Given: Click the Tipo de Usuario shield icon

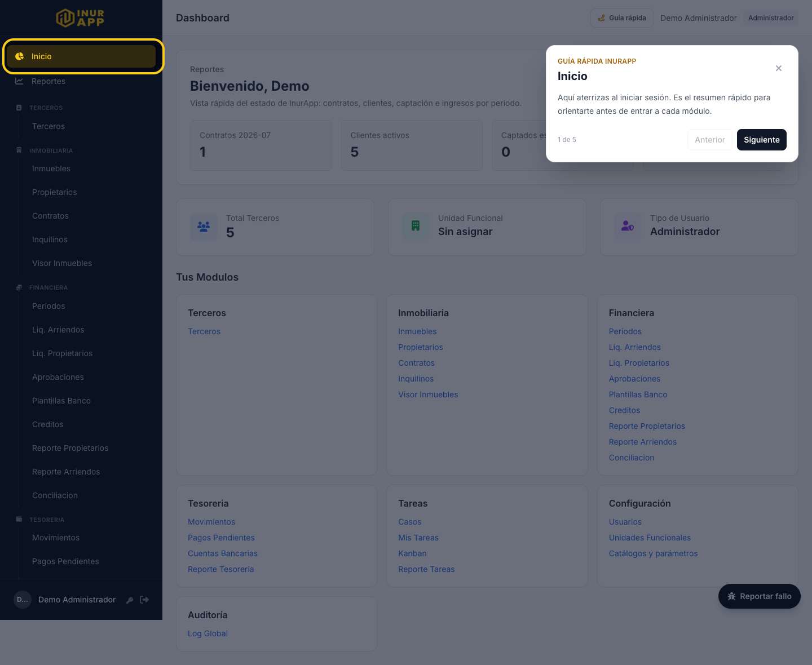Looking at the screenshot, I should pyautogui.click(x=628, y=227).
